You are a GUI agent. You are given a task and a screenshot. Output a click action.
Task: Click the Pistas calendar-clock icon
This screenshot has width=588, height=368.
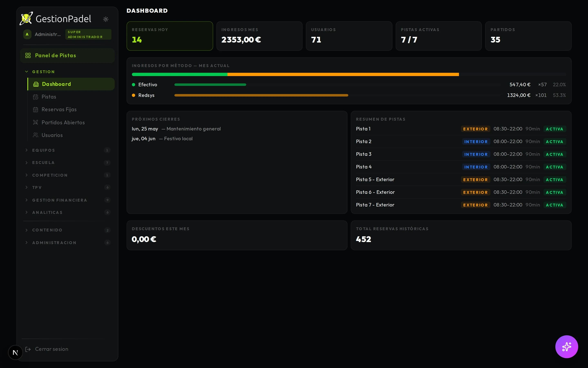pos(36,97)
